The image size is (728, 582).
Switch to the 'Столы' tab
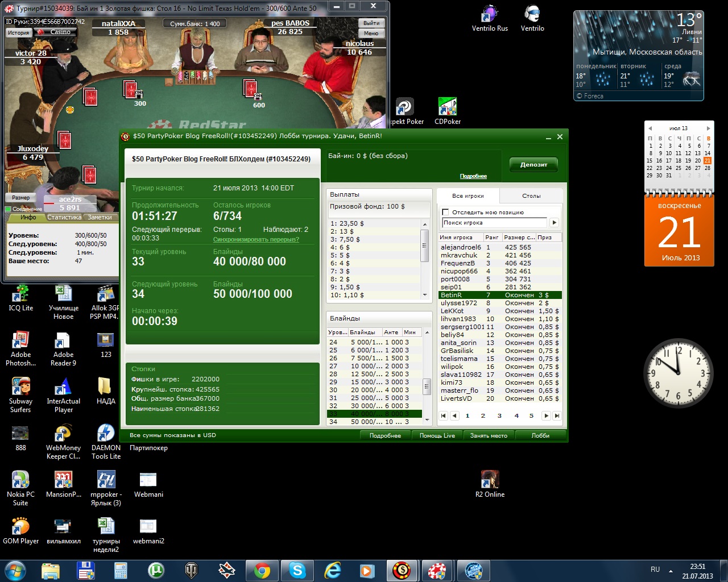[531, 196]
